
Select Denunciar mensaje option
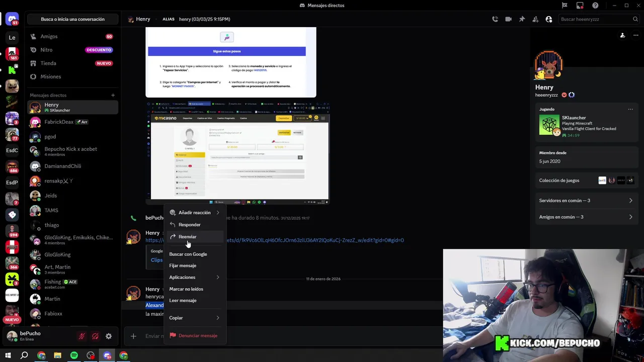[195, 336]
